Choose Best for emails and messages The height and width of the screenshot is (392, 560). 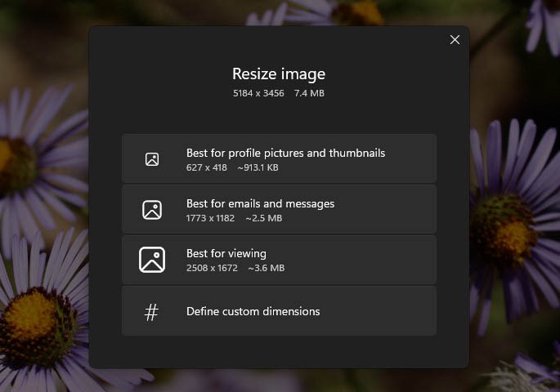pos(260,203)
